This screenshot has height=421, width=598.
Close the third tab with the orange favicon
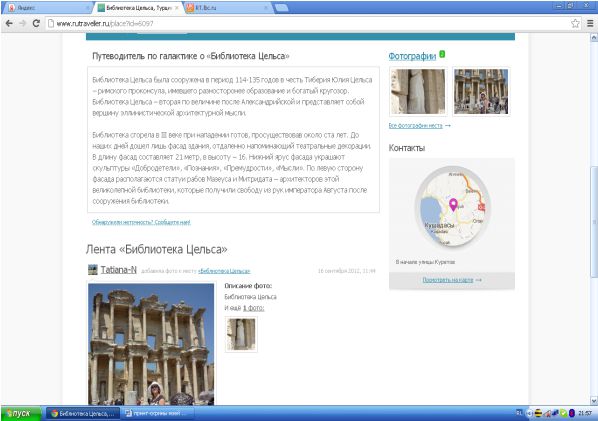266,8
